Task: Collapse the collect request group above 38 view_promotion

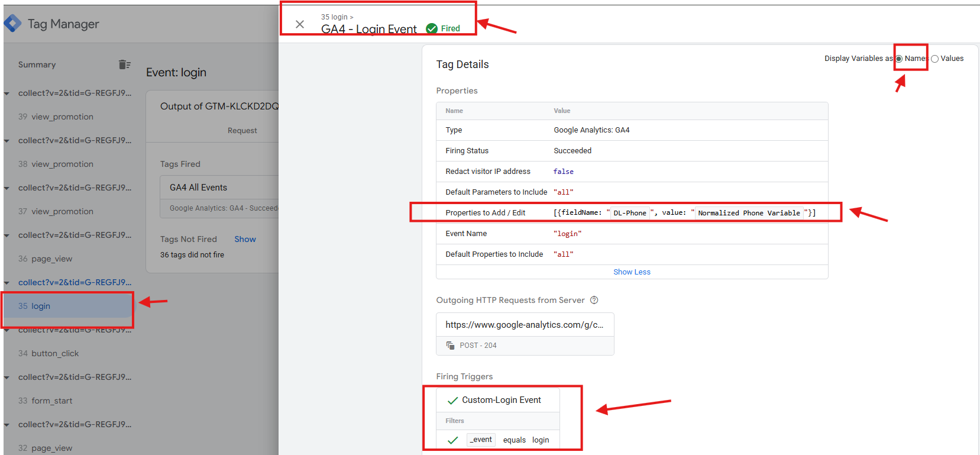Action: pos(7,141)
